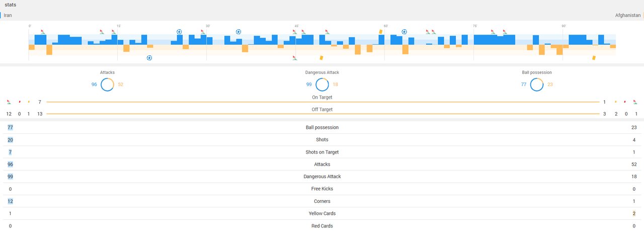Click the first corner flag icon near 0'
The image size is (644, 231).
(x=43, y=32)
